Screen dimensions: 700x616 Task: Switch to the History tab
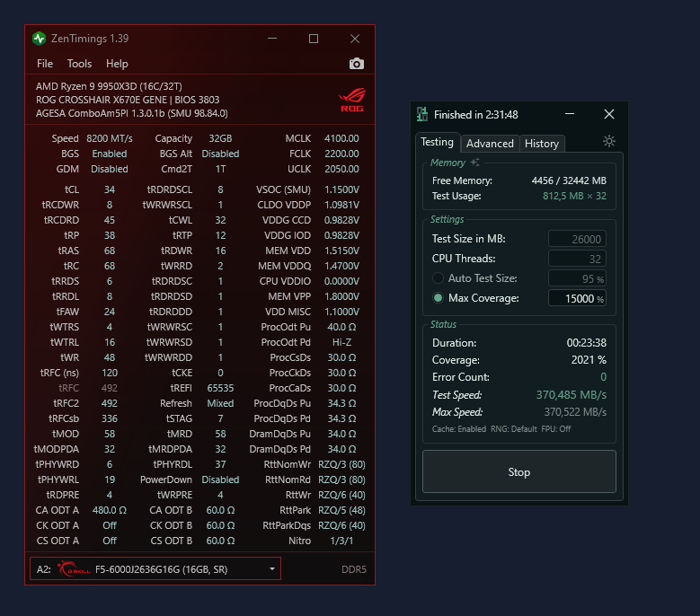click(542, 144)
